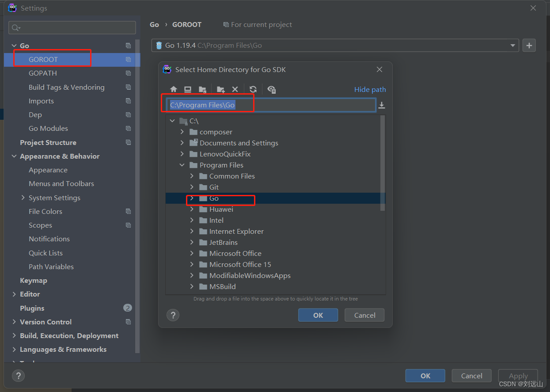Expand the MSBuild folder

point(192,286)
